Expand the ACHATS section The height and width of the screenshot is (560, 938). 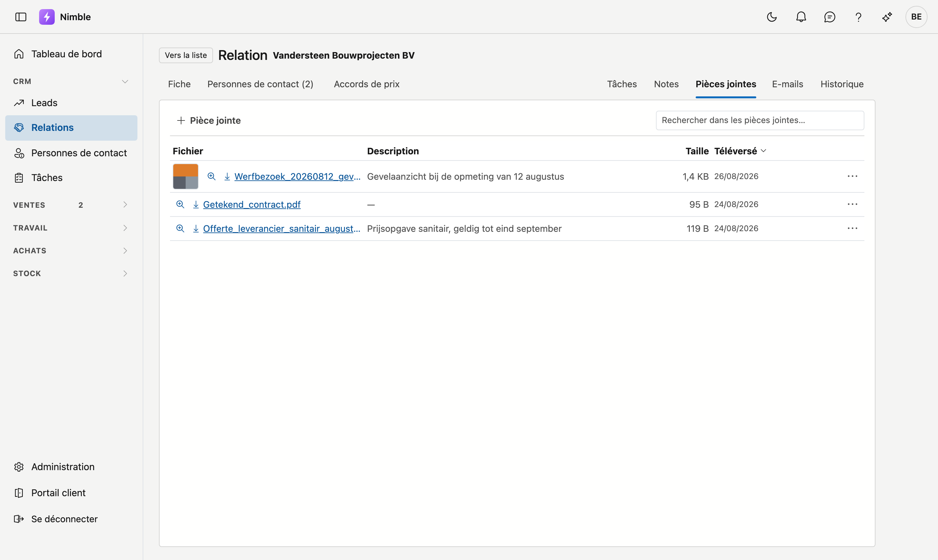71,251
